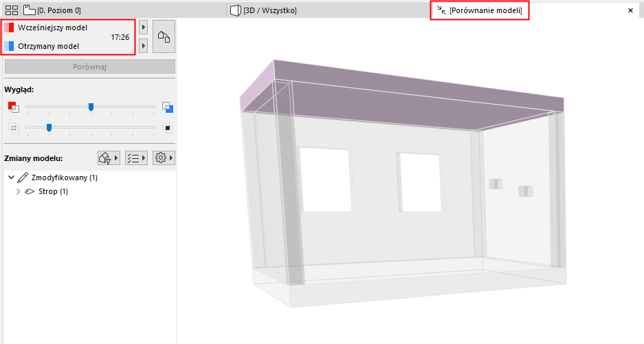Open the model changes filter dropdown
Screen dimensions: 644x344
(x=109, y=158)
